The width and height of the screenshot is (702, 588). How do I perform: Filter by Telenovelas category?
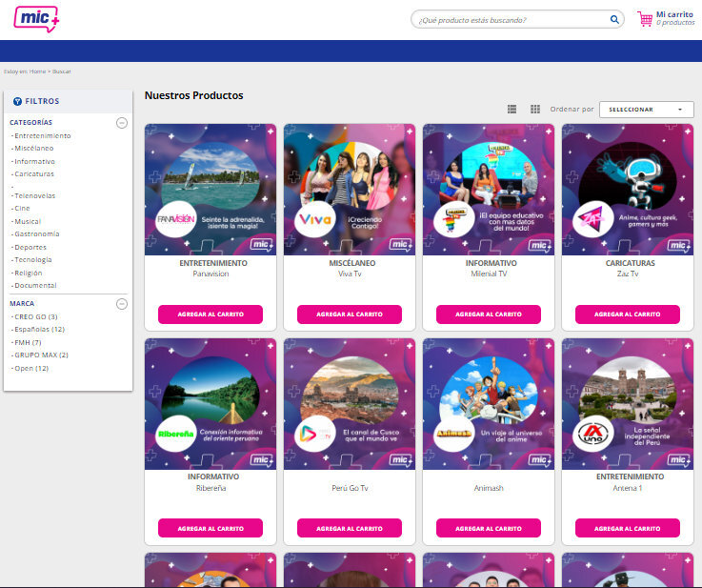point(35,195)
